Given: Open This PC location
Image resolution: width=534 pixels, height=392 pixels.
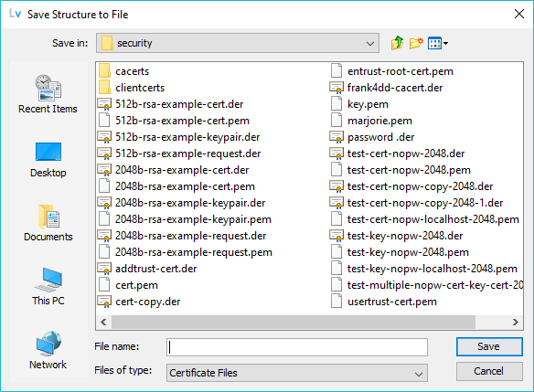Looking at the screenshot, I should (48, 287).
